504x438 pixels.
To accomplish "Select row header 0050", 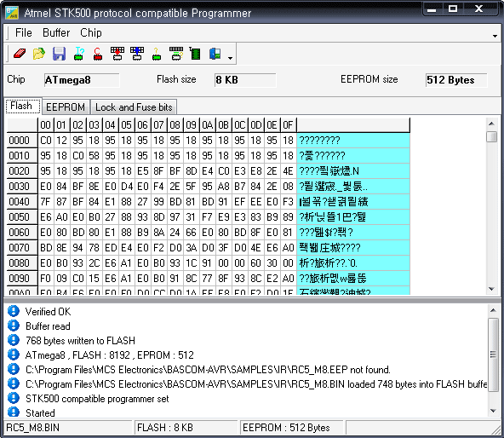I will [22, 217].
